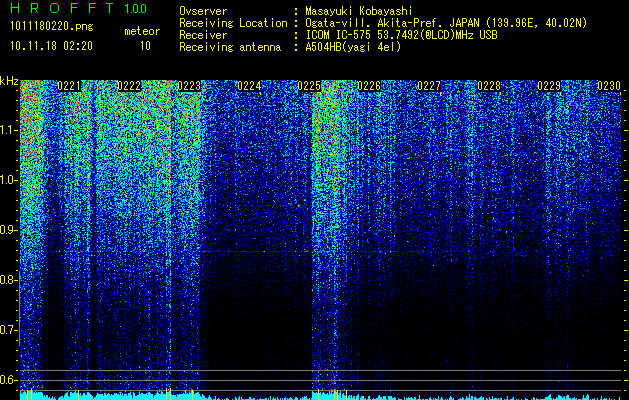This screenshot has height=400, width=629.
Task: Click the 0221 time marker
Action: click(x=69, y=86)
